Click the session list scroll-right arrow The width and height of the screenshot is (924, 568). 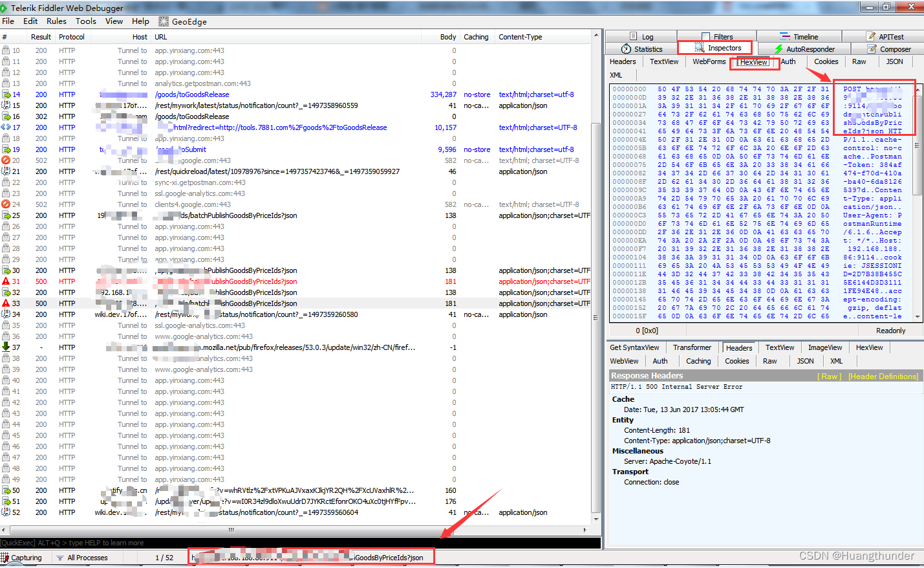point(585,530)
